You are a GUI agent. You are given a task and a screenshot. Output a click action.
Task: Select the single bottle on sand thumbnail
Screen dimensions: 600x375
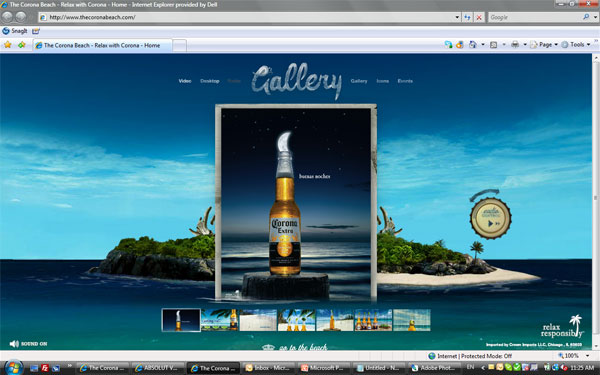pyautogui.click(x=335, y=320)
